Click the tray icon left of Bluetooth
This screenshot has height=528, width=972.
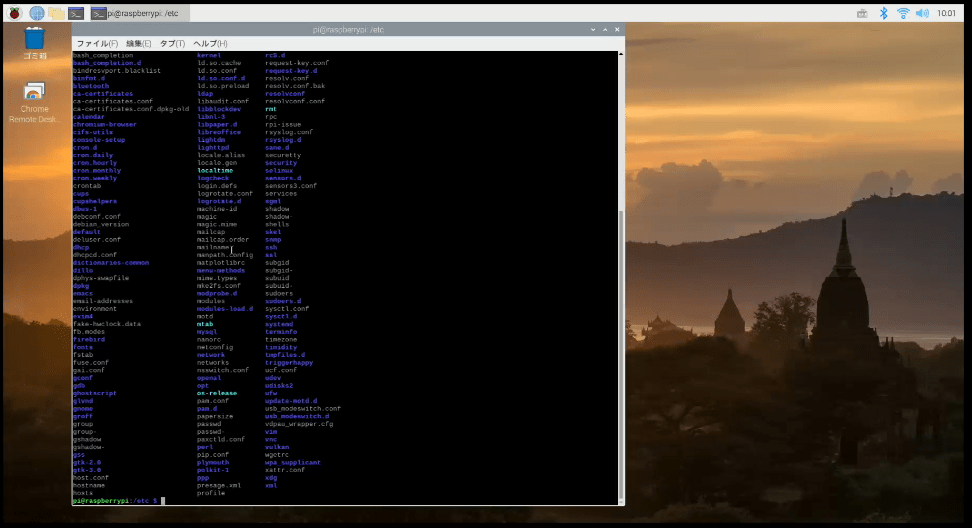click(862, 13)
